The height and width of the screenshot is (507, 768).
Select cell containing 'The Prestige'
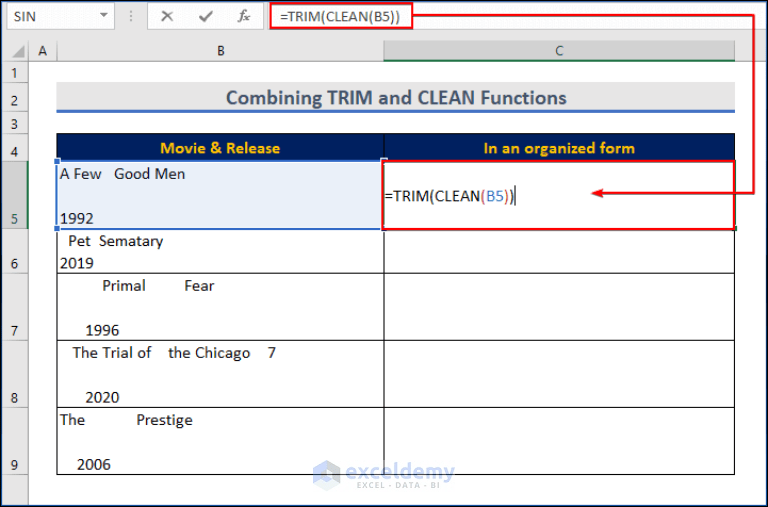coord(220,441)
